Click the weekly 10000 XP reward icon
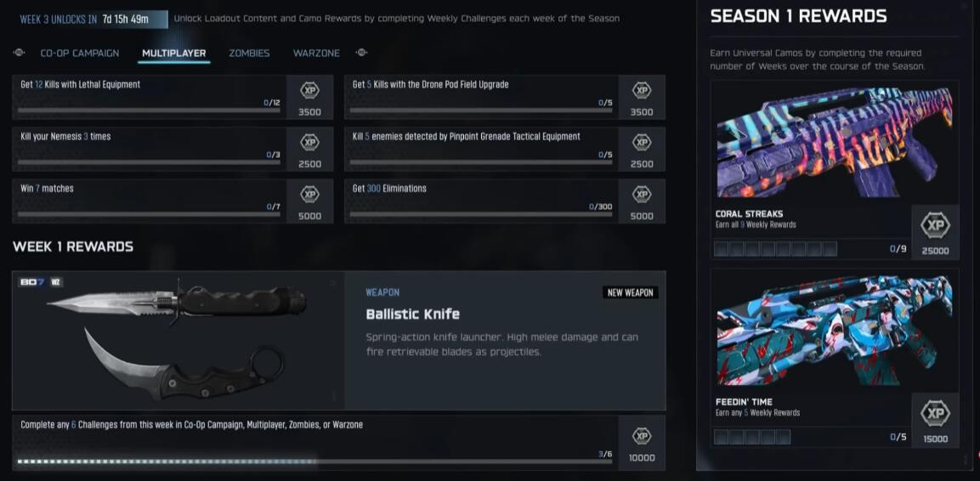The height and width of the screenshot is (481, 980). point(642,436)
